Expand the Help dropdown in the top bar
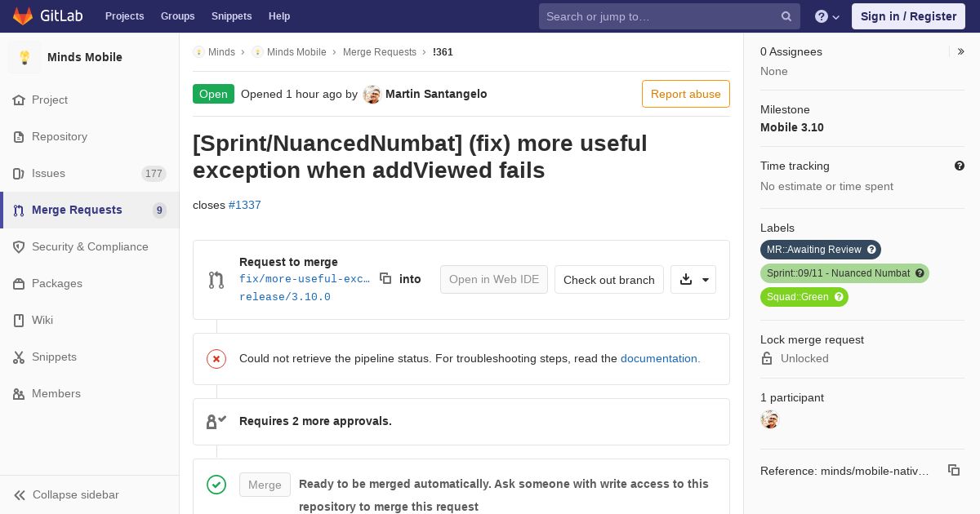Screen dimensions: 980x514 827,16
